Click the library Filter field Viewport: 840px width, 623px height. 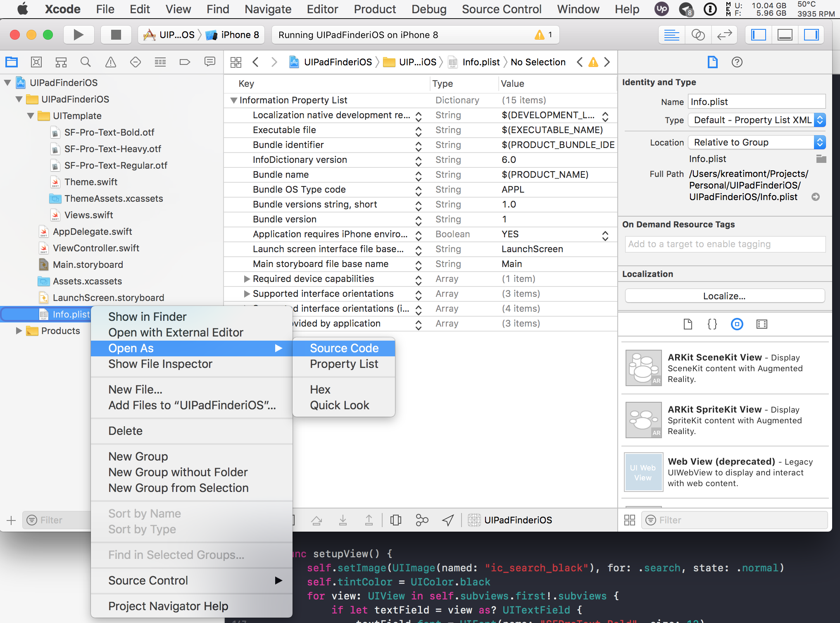pyautogui.click(x=735, y=520)
